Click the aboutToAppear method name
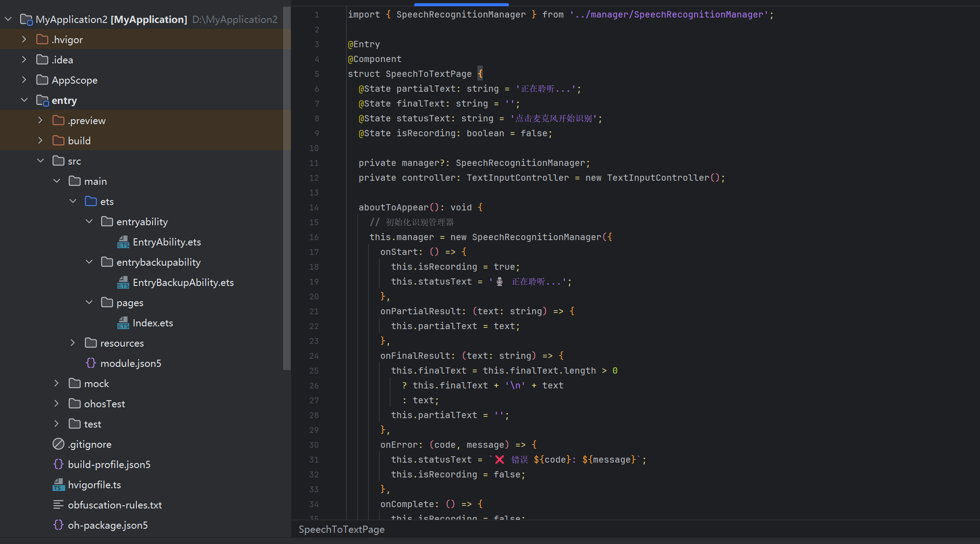The width and height of the screenshot is (980, 544). point(394,208)
